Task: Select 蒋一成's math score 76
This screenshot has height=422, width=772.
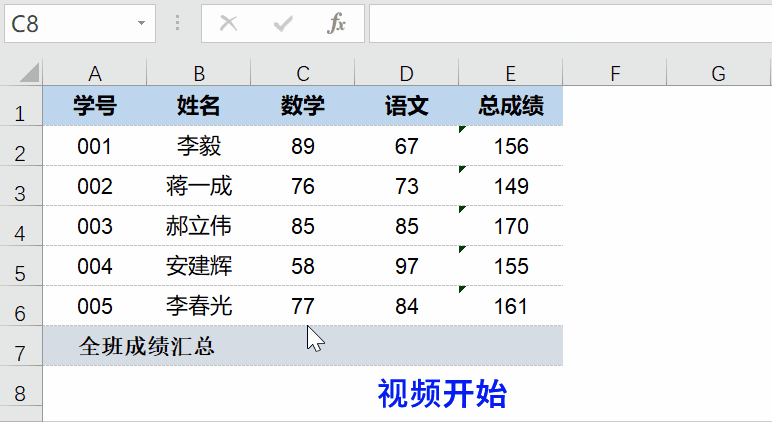Action: [x=303, y=186]
